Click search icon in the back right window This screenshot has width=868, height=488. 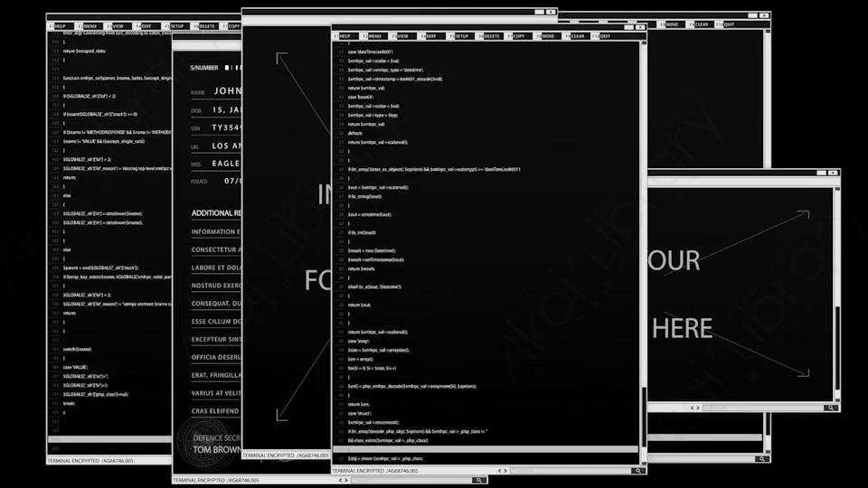click(762, 459)
